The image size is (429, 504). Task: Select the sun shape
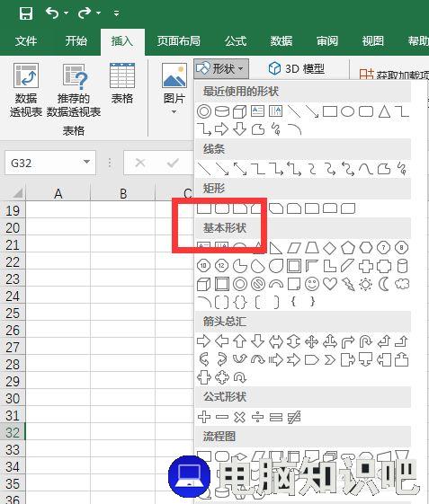click(366, 284)
